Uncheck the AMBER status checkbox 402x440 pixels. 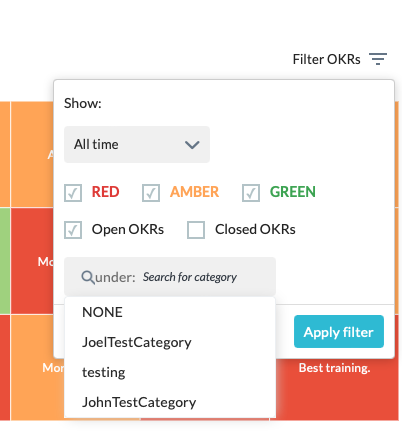coord(151,193)
